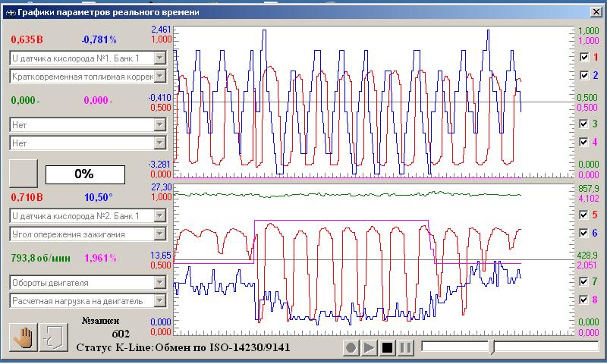Click the playback position slider thumb
607x364 pixels.
click(494, 347)
